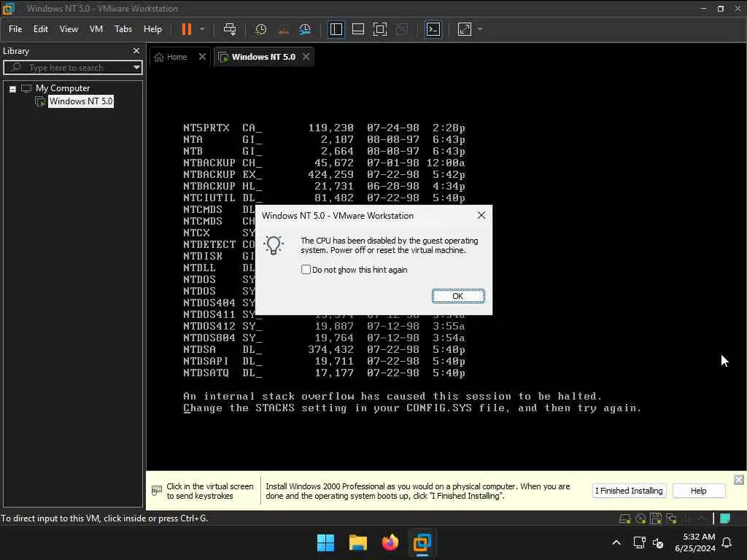Open the power options dropdown arrow
747x560 pixels.
pos(202,29)
